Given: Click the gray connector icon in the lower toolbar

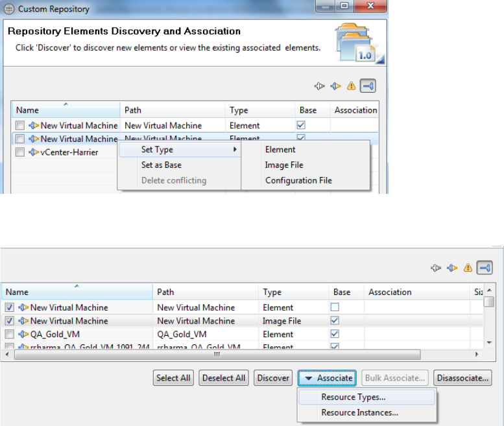Looking at the screenshot, I should coord(436,267).
